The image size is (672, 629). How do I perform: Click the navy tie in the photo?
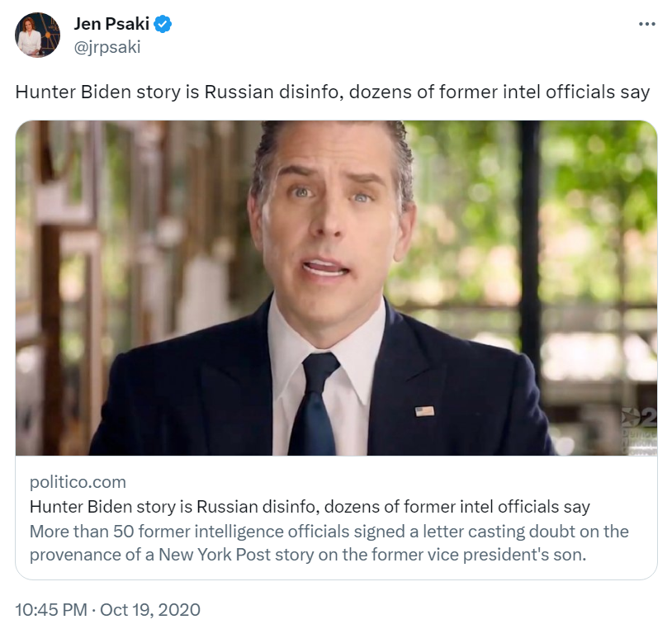[315, 404]
